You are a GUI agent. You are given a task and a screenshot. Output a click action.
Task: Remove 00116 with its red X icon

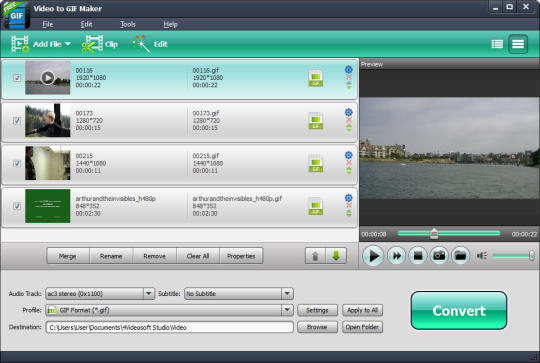point(349,77)
